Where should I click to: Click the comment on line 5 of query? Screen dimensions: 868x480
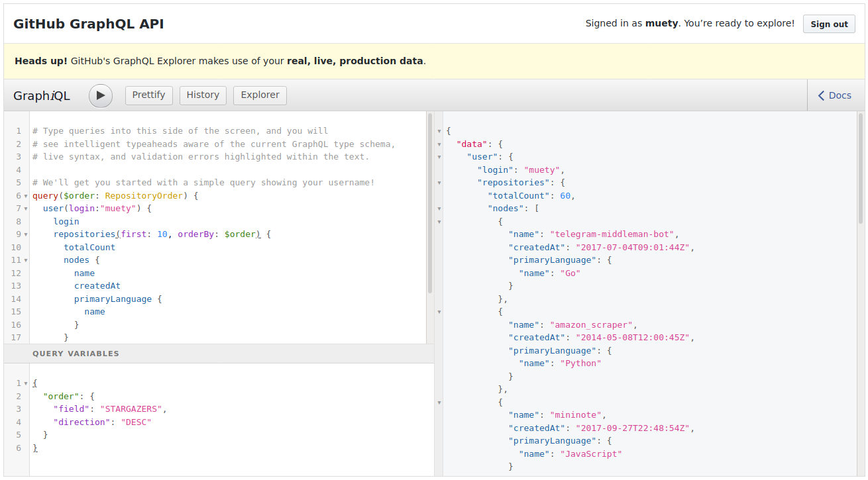(x=203, y=183)
